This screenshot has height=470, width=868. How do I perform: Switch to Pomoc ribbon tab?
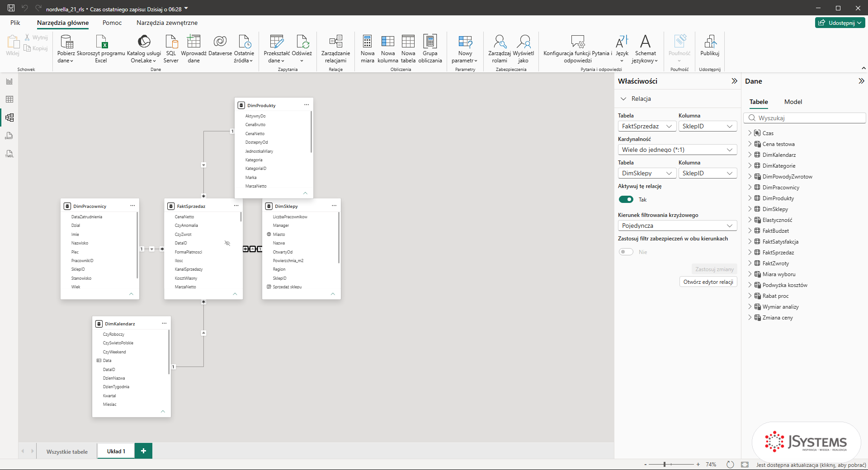pyautogui.click(x=112, y=23)
